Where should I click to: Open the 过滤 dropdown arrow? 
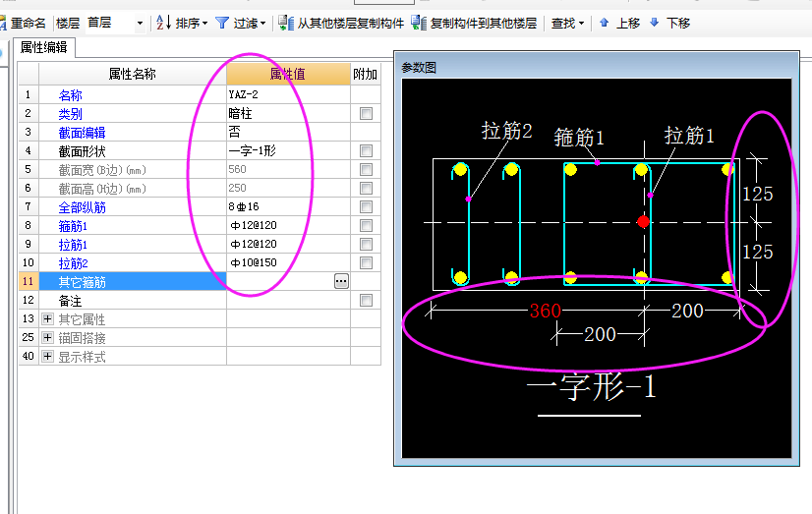click(263, 24)
